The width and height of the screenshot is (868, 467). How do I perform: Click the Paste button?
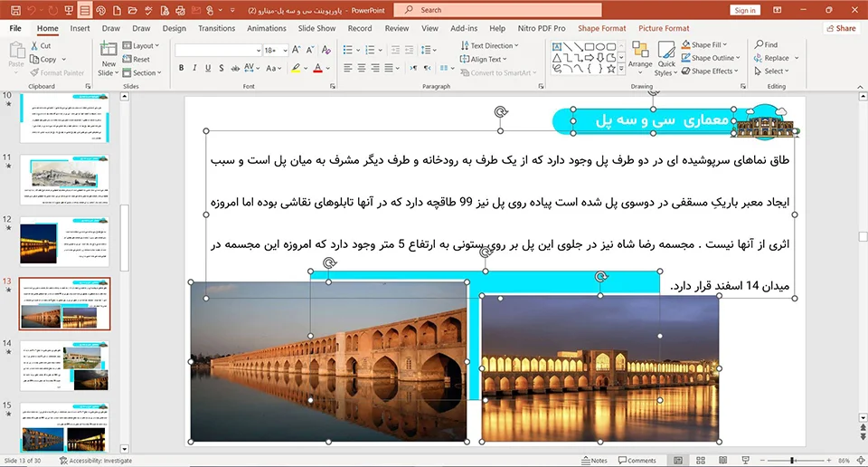pos(16,55)
